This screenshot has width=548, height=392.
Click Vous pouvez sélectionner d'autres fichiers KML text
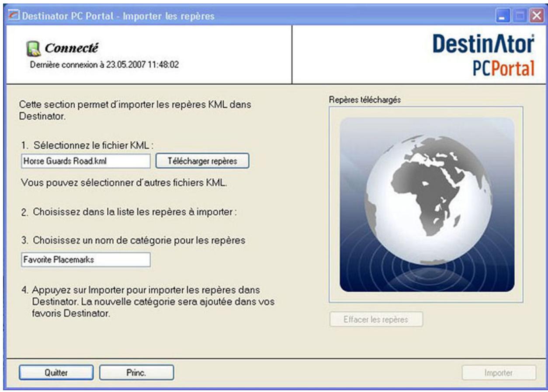pyautogui.click(x=124, y=182)
